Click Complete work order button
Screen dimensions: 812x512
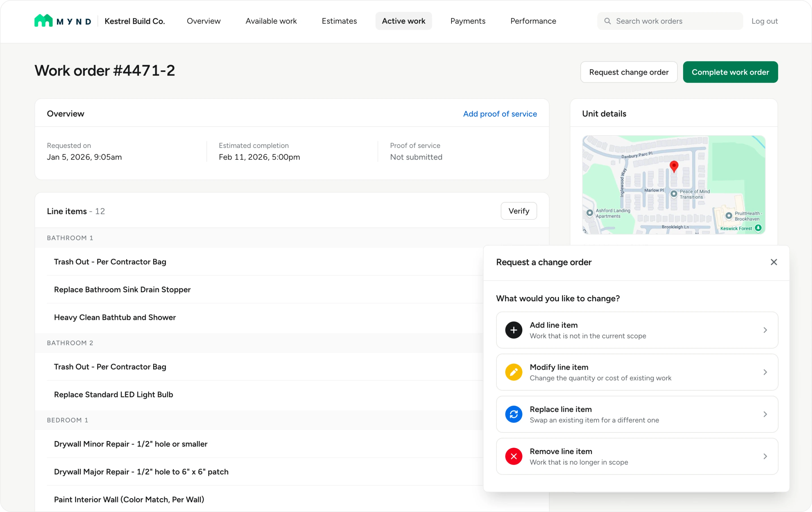click(730, 72)
